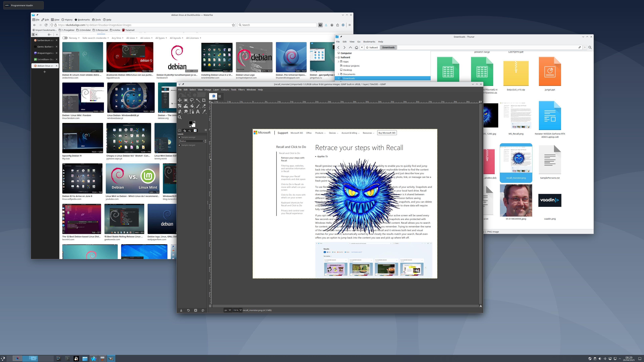This screenshot has height=362, width=644.
Task: Toggle Sample average checkbox
Action: [179, 137]
